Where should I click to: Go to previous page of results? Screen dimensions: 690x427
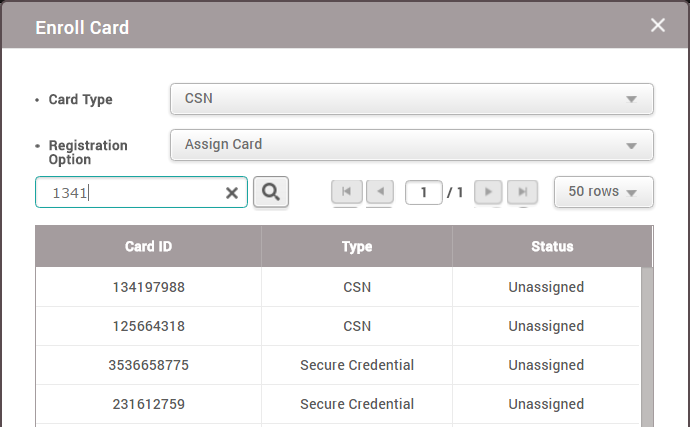click(380, 192)
